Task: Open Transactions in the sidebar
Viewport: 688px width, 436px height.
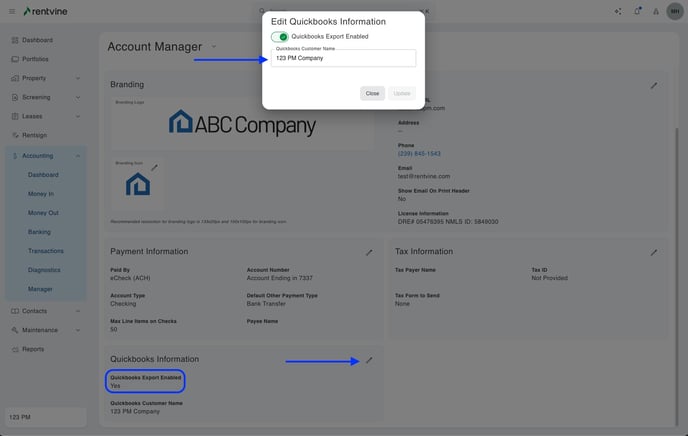Action: 46,251
